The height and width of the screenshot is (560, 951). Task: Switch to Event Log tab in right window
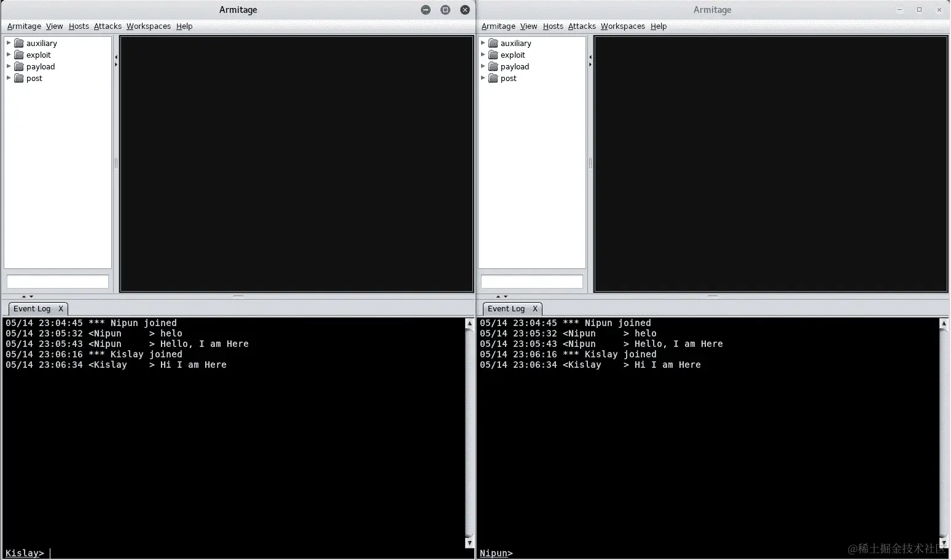click(x=506, y=309)
